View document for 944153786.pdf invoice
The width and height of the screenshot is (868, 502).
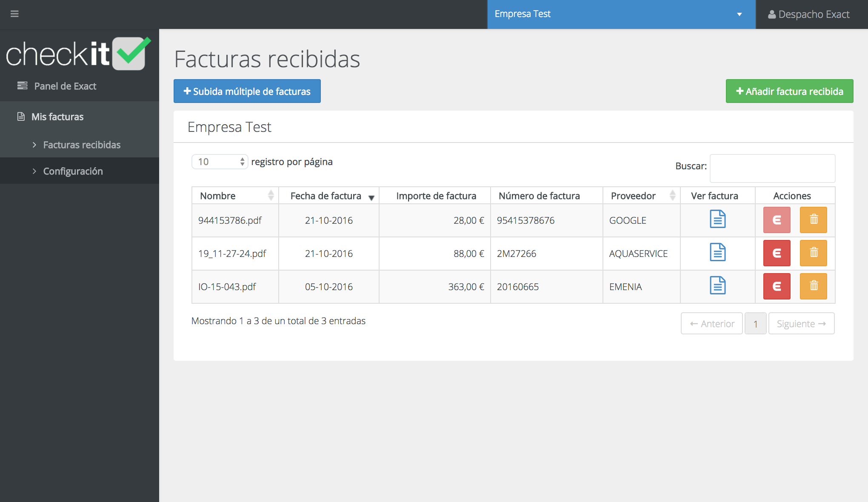717,220
